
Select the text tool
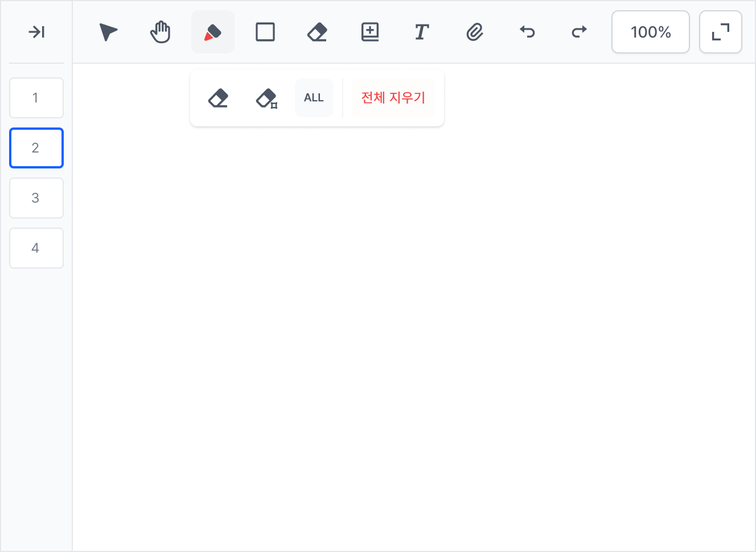(x=422, y=32)
